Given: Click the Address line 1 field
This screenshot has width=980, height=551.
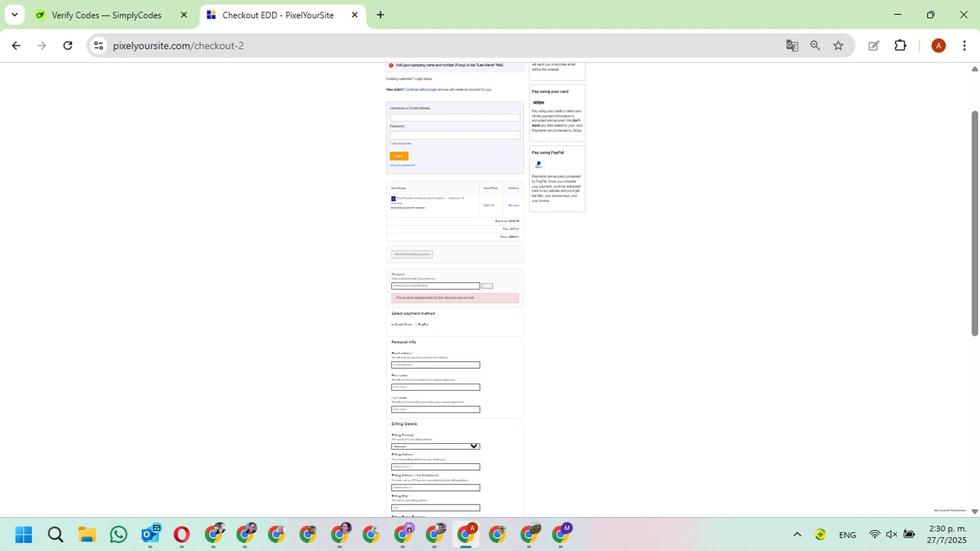Looking at the screenshot, I should (x=435, y=467).
